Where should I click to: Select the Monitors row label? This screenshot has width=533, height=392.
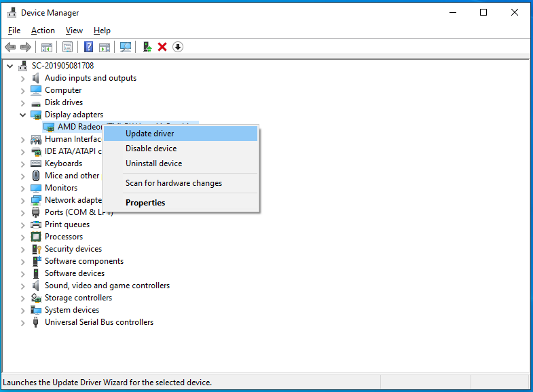tap(61, 188)
